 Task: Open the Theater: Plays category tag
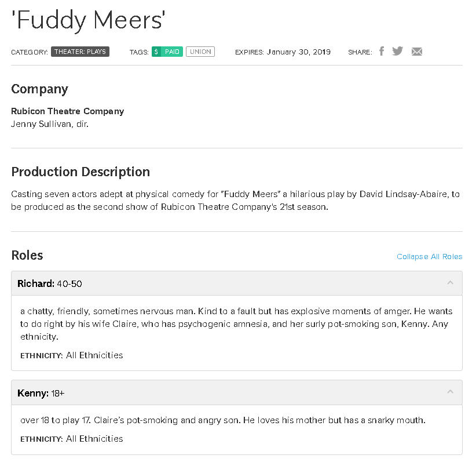tap(80, 52)
